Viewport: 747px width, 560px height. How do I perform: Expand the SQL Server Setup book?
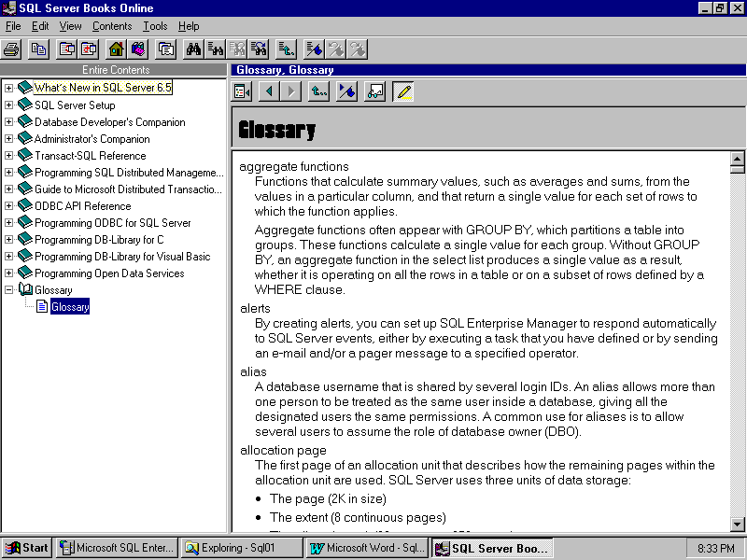(x=9, y=105)
